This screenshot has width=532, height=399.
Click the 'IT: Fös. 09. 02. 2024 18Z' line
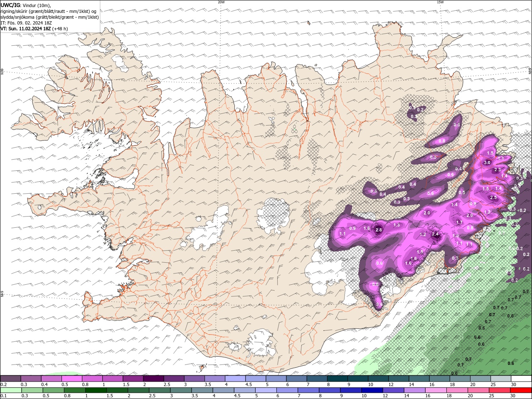point(26,23)
